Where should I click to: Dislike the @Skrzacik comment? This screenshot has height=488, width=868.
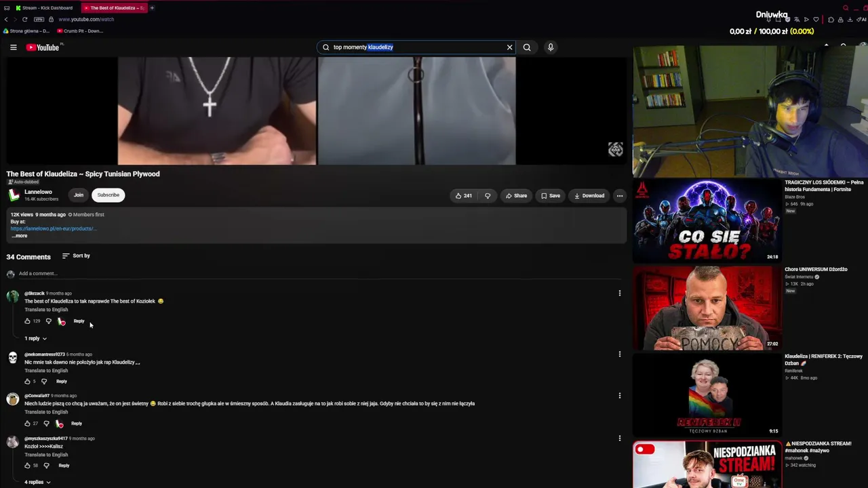pyautogui.click(x=48, y=321)
